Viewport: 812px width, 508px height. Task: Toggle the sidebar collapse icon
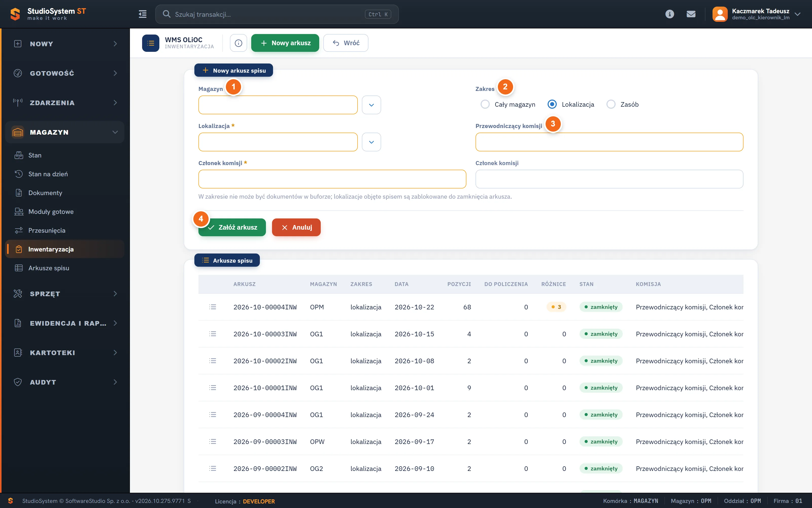(143, 14)
